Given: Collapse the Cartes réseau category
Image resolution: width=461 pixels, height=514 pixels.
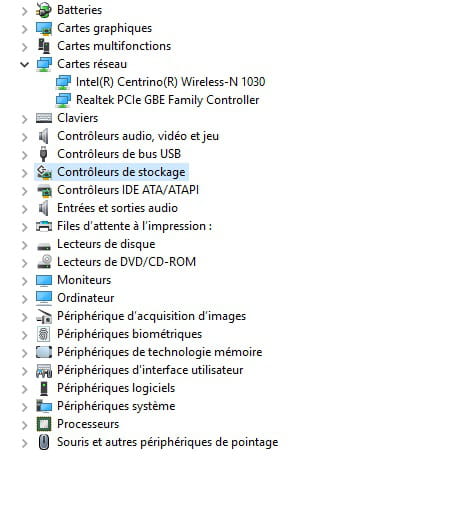Looking at the screenshot, I should [x=24, y=64].
